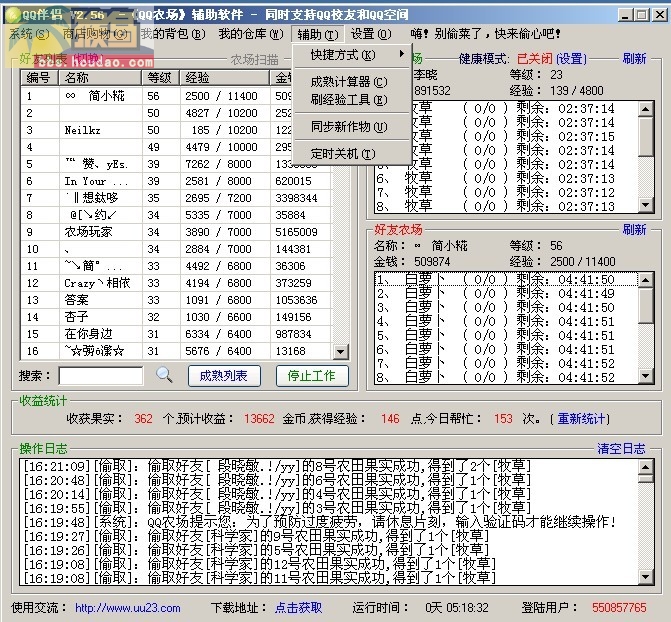Click 好友农场 crop list scroll up arrow
The height and width of the screenshot is (622, 671).
pyautogui.click(x=646, y=280)
